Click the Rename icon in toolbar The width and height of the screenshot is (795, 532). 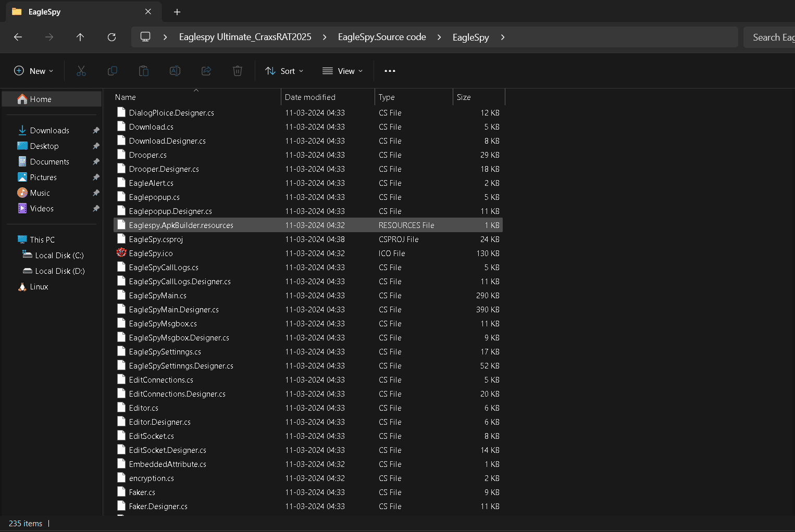point(175,71)
